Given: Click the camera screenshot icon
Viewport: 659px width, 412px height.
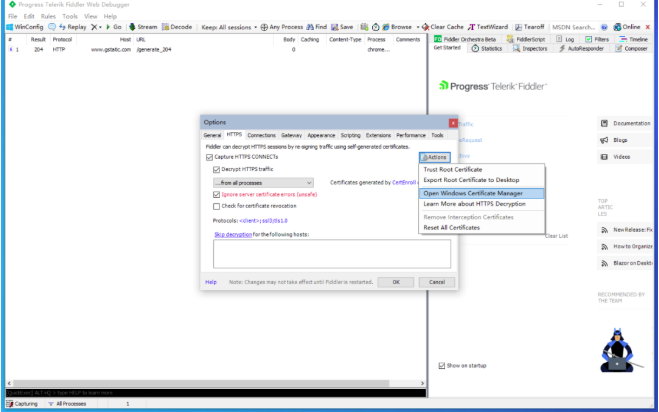Looking at the screenshot, I should pos(364,27).
